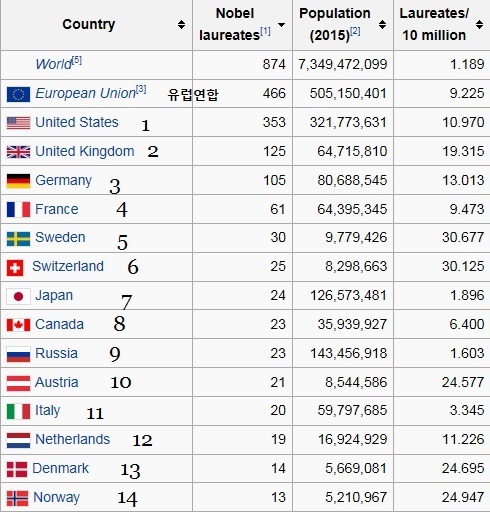Open the Switzerland link
This screenshot has width=490, height=512.
click(x=68, y=266)
